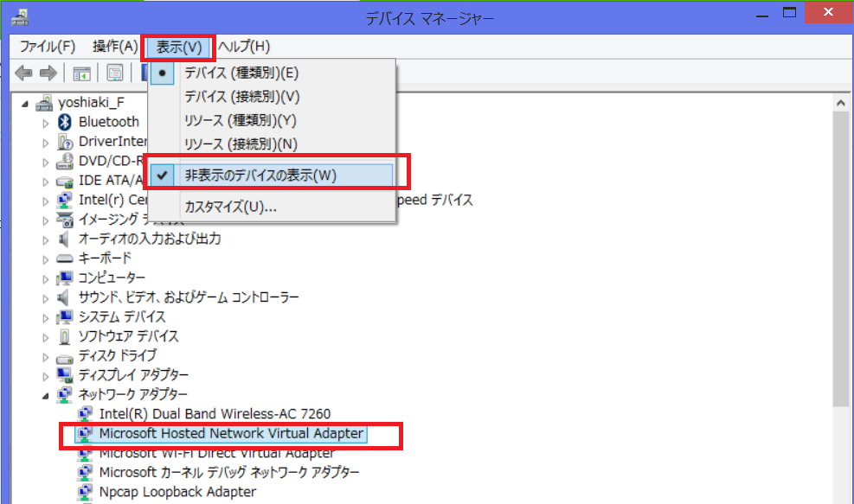Expand the DriverInter node
This screenshot has height=504, width=854.
(x=46, y=143)
